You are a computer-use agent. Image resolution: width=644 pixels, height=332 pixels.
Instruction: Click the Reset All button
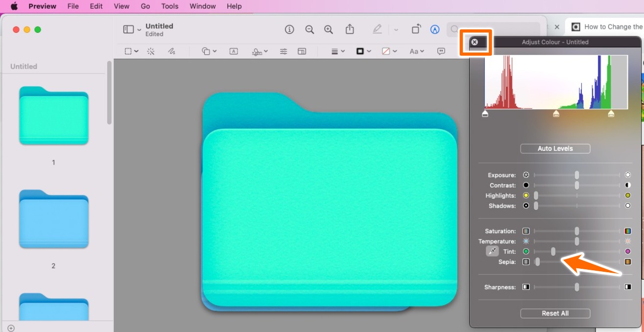555,313
